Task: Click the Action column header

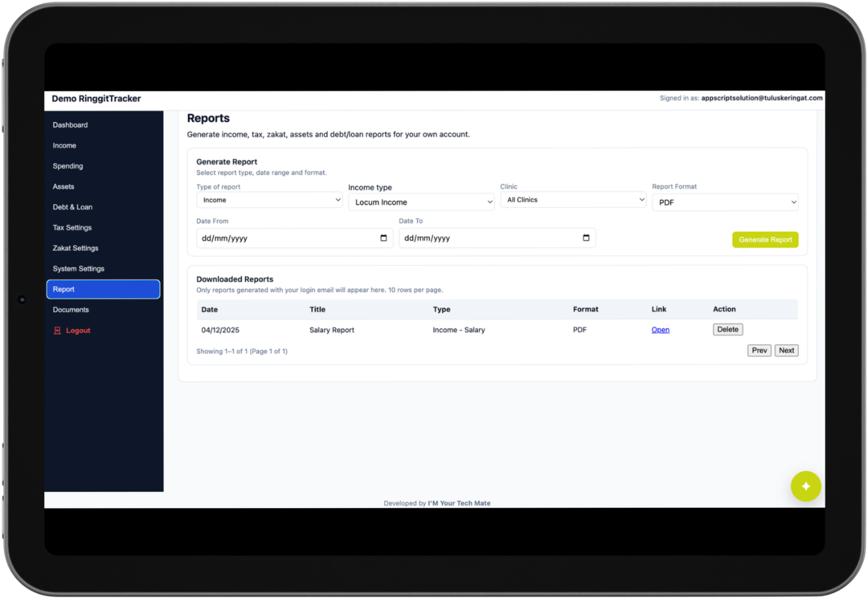Action: pos(724,309)
